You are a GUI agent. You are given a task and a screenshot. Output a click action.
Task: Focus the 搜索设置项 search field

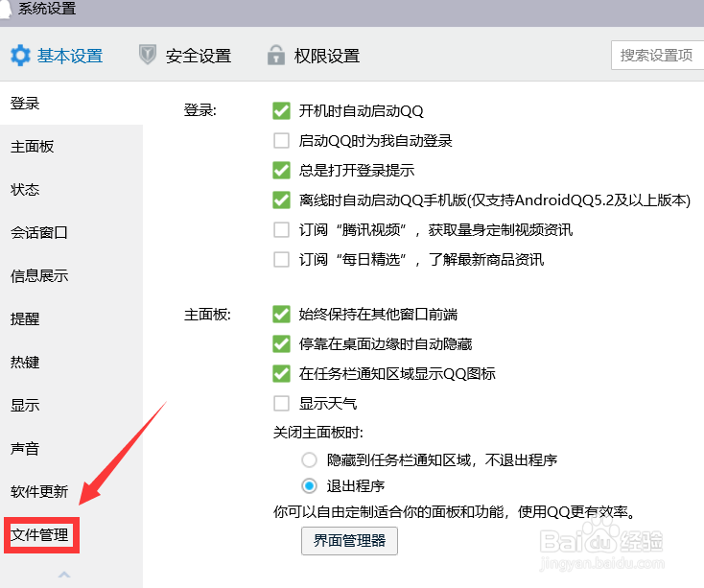click(657, 56)
